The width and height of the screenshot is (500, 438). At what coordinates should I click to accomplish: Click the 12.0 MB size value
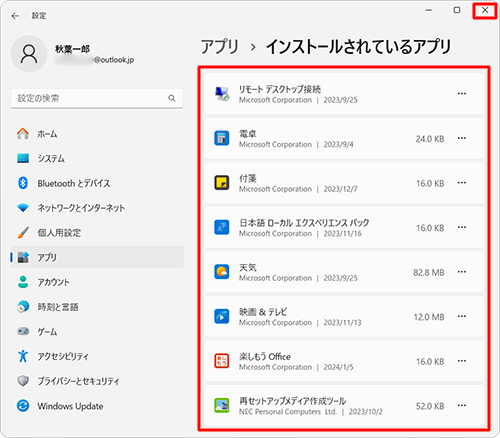[x=429, y=317]
